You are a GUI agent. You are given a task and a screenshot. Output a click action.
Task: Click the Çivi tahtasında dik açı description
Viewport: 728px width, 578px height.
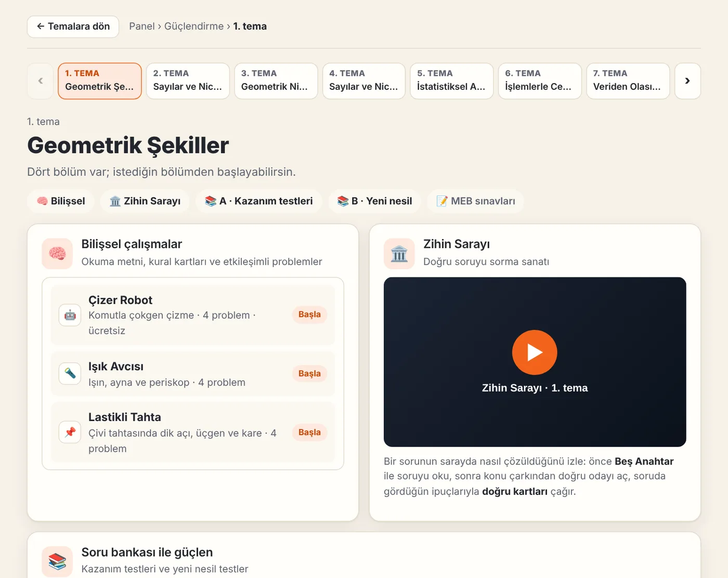click(x=183, y=441)
